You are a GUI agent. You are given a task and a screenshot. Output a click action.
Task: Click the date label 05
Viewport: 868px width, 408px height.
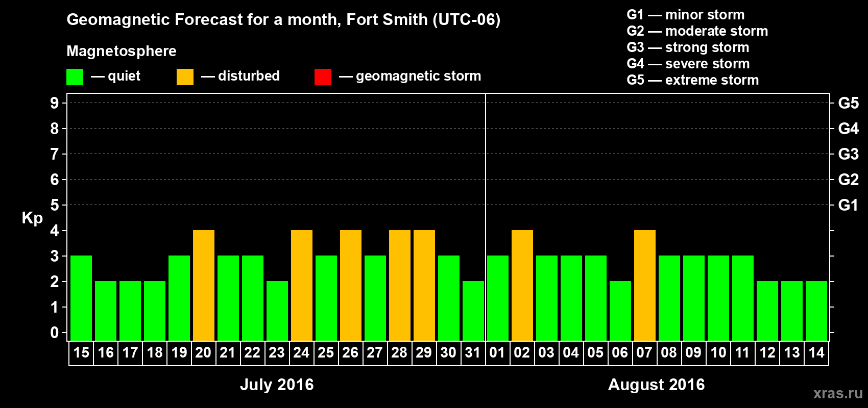click(x=596, y=353)
